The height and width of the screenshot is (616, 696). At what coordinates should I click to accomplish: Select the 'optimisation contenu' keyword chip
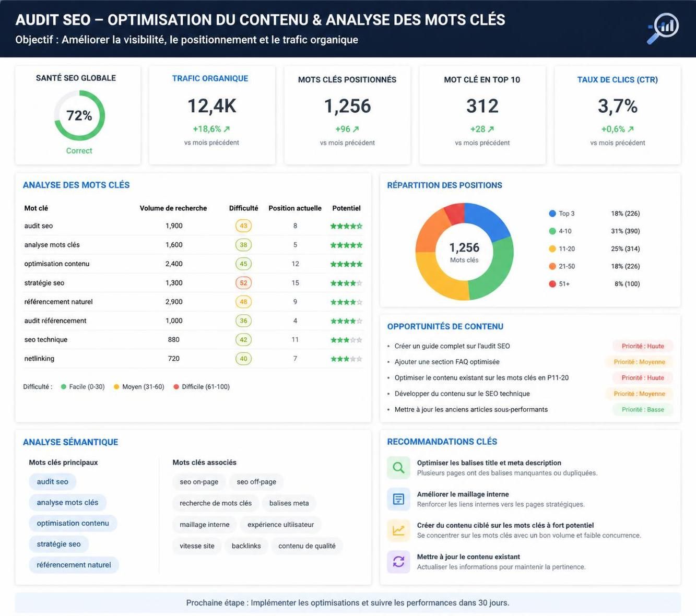click(73, 523)
